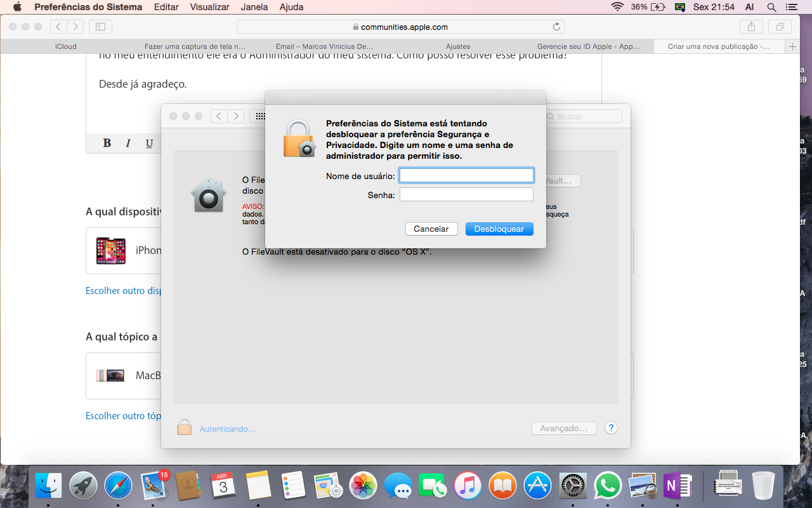Switch to the iCloud tab
Screen dimensions: 812x508
tap(66, 46)
